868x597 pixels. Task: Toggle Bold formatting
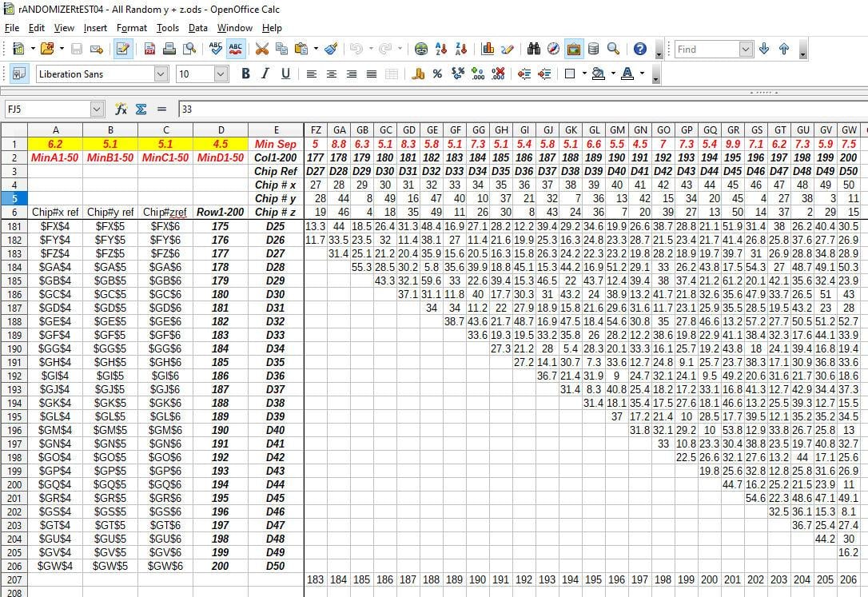click(x=246, y=74)
